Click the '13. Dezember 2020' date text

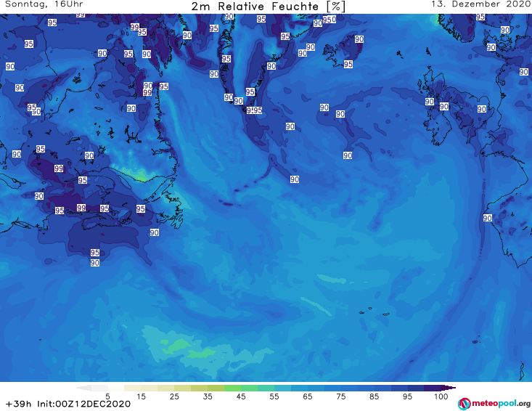480,4
